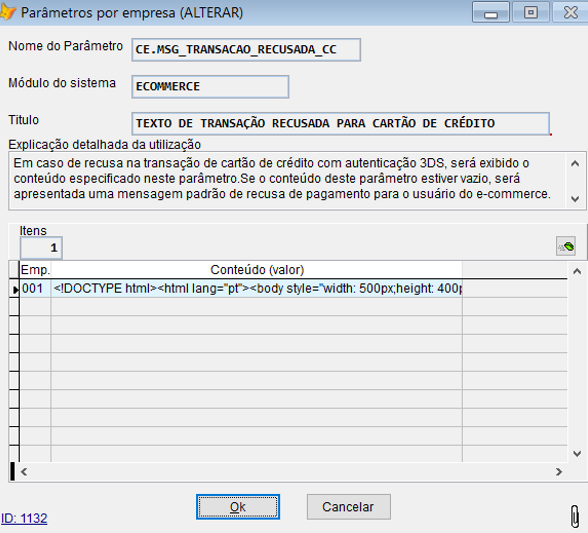Screen dimensions: 588x533
Task: Maximize the Parâmetros por empresa window
Action: (x=531, y=12)
